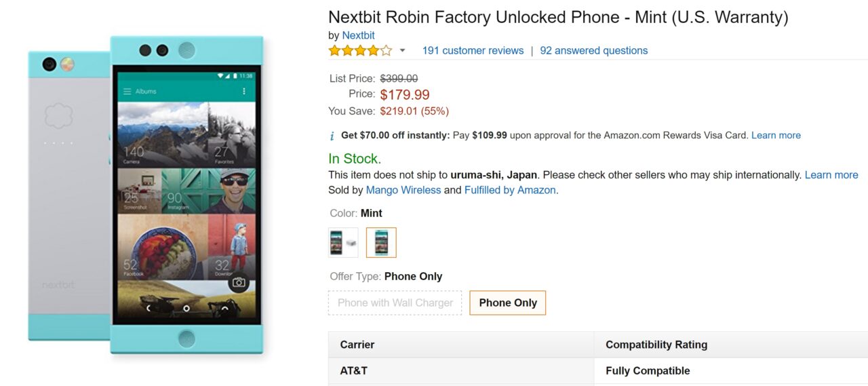Click the four-star rating icons
868x386 pixels.
[x=360, y=50]
